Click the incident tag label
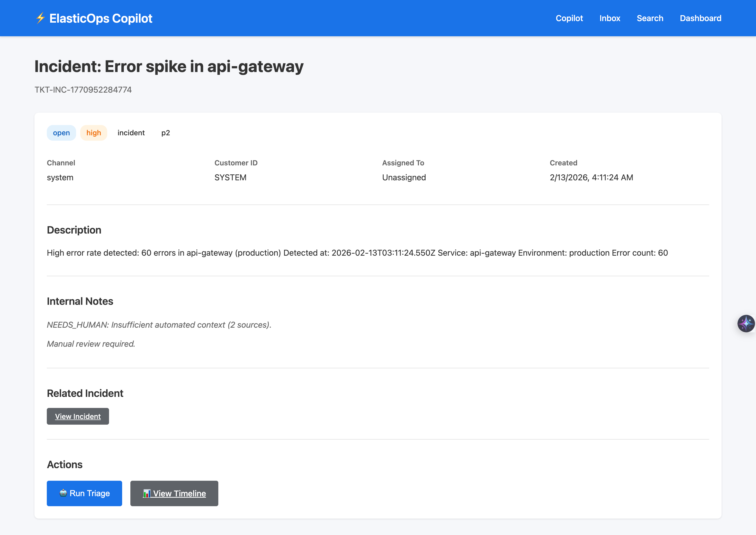The height and width of the screenshot is (535, 756). tap(131, 133)
